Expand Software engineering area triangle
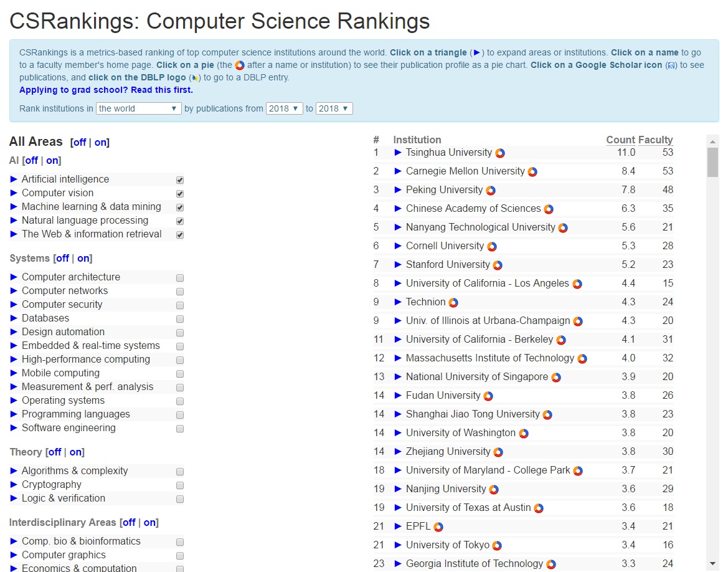This screenshot has height=572, width=728. pyautogui.click(x=14, y=427)
